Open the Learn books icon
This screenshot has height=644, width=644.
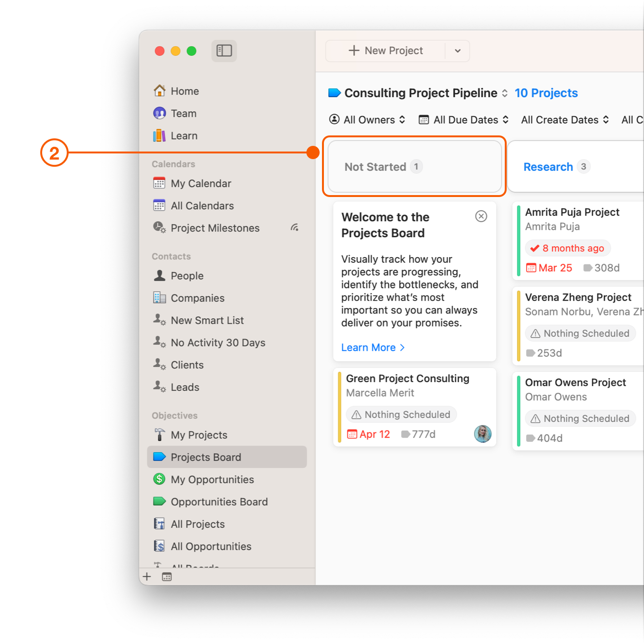(160, 135)
